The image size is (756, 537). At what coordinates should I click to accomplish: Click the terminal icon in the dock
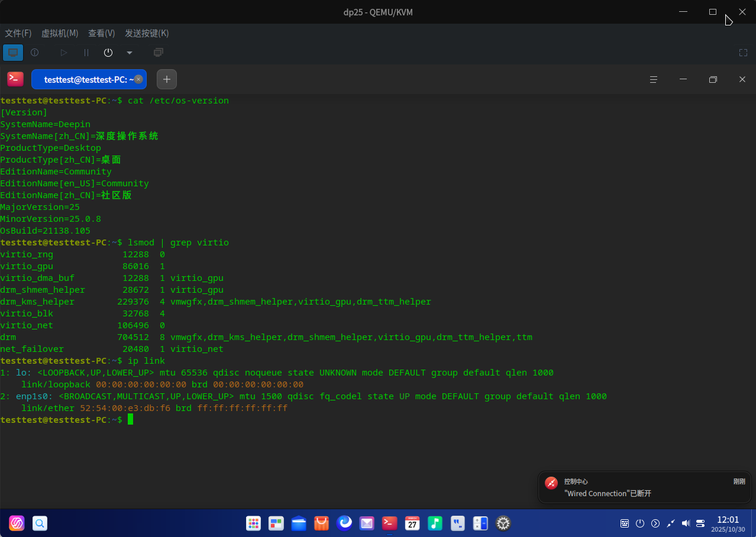tap(389, 523)
